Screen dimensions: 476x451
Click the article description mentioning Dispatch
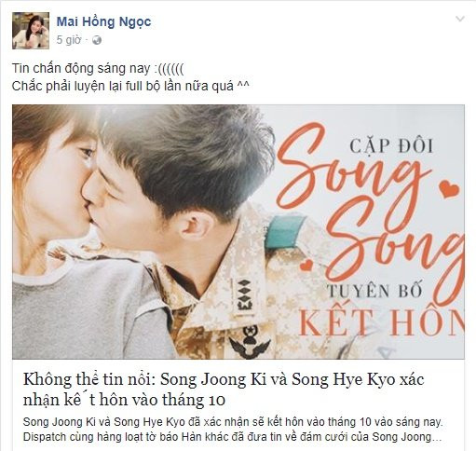click(x=232, y=430)
